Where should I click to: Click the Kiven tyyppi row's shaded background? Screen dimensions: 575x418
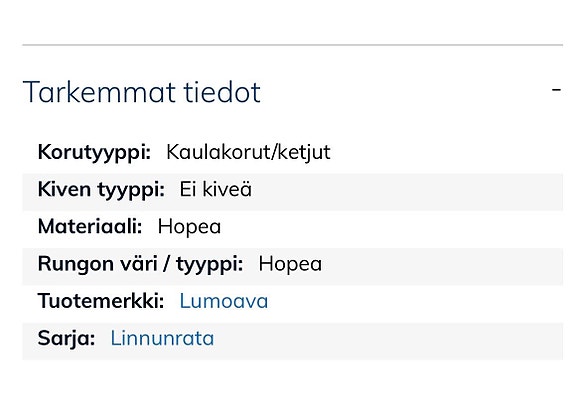click(x=403, y=192)
